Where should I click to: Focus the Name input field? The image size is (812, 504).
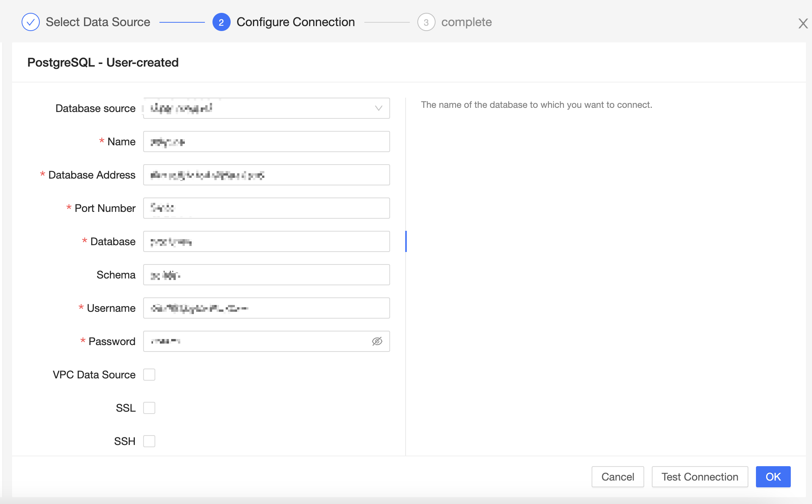[x=267, y=142]
